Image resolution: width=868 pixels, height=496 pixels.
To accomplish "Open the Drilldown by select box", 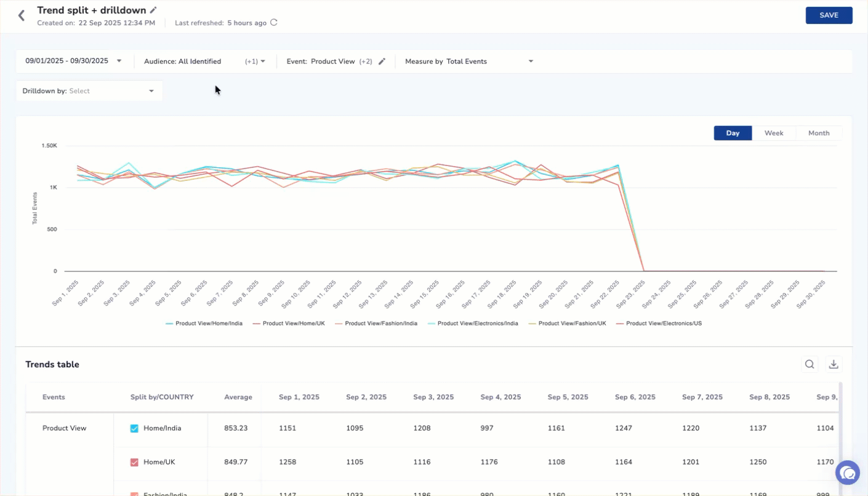I will coord(89,91).
